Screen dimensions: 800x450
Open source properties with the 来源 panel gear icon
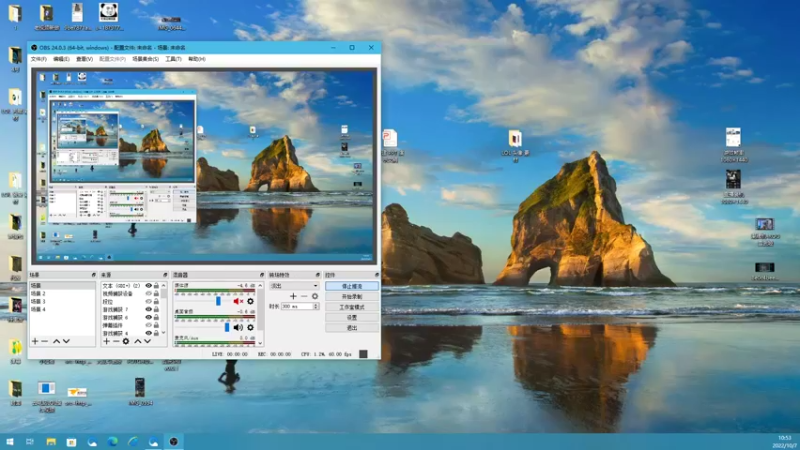click(x=126, y=341)
